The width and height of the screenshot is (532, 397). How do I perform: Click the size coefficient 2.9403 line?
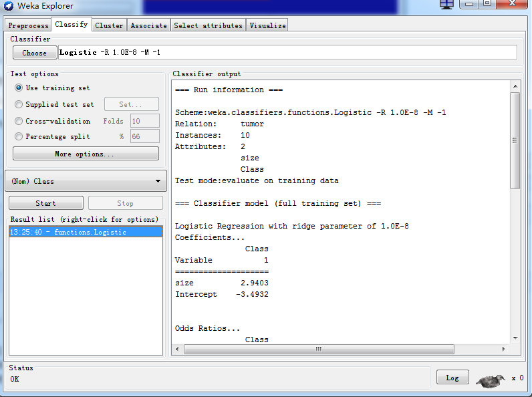221,283
